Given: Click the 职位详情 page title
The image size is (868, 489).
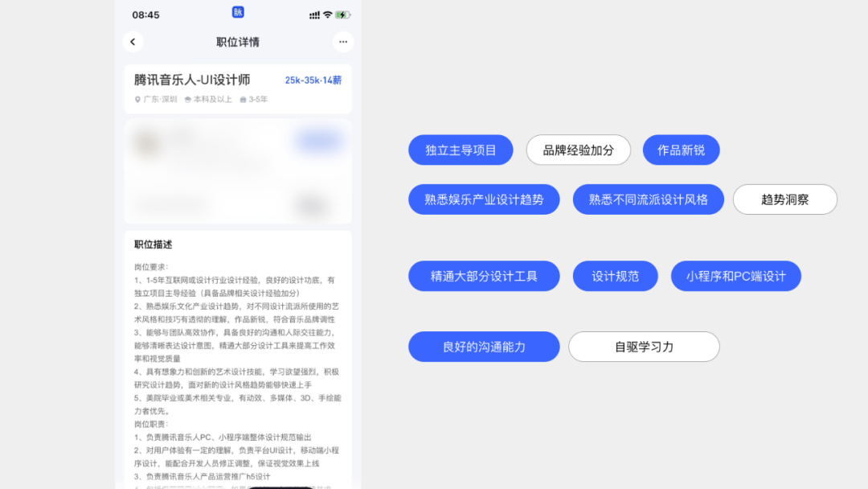Looking at the screenshot, I should point(238,42).
